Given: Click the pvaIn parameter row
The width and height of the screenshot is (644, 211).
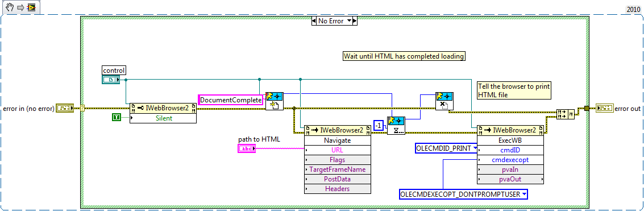Looking at the screenshot, I should pos(510,169).
